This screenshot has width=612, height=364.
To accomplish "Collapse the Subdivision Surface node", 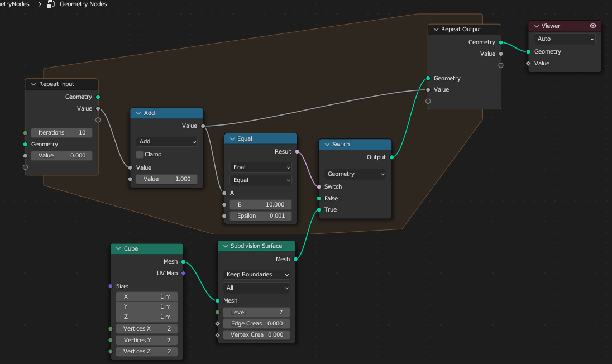I will point(225,246).
